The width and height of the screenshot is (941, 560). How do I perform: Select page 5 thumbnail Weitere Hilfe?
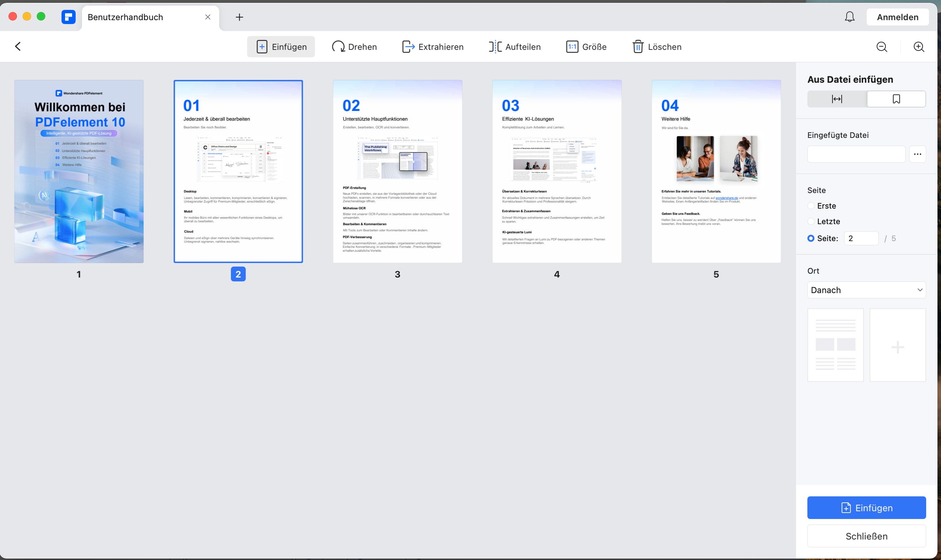[716, 171]
